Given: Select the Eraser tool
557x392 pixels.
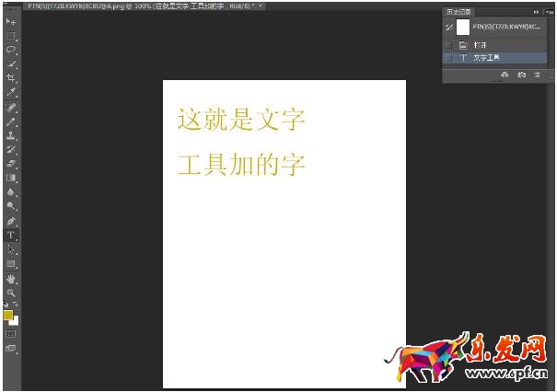Looking at the screenshot, I should click(11, 163).
